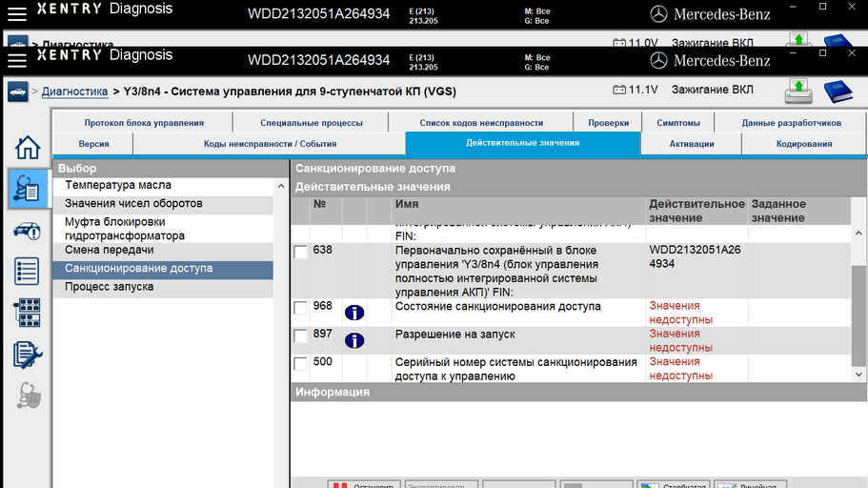The height and width of the screenshot is (488, 868).
Task: Tick checkbox for row 968
Action: coord(300,308)
